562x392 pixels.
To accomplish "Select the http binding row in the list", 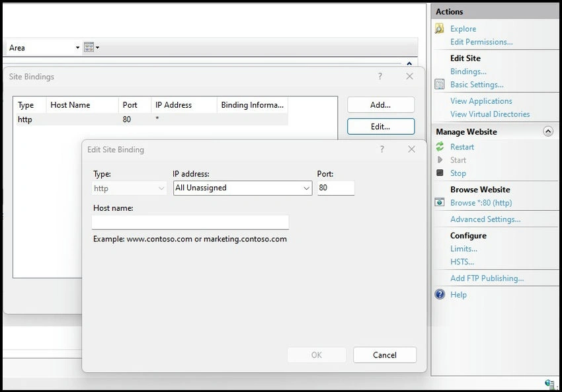I will 152,120.
